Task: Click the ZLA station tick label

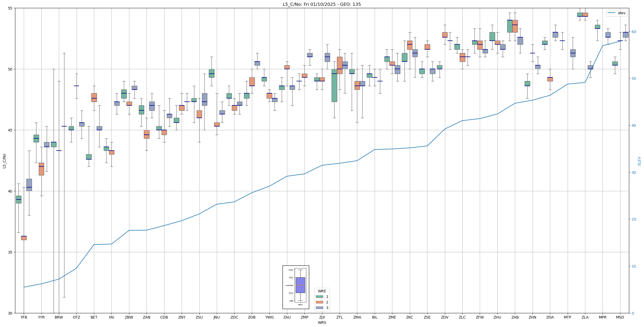Action: [x=585, y=317]
